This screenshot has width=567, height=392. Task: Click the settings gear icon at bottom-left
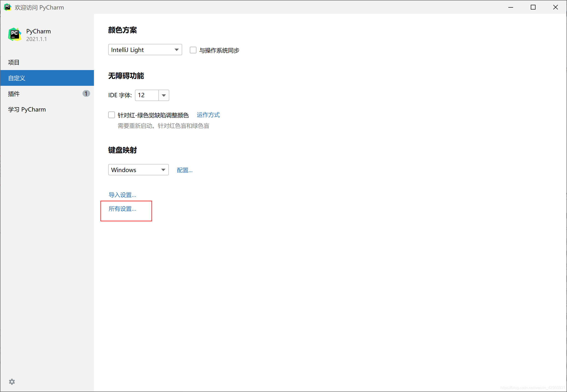pos(12,382)
